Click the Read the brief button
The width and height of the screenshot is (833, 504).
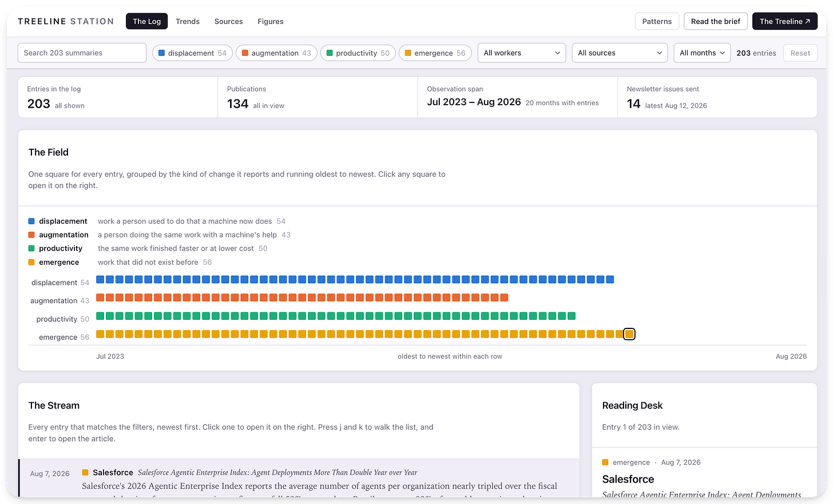coord(716,21)
